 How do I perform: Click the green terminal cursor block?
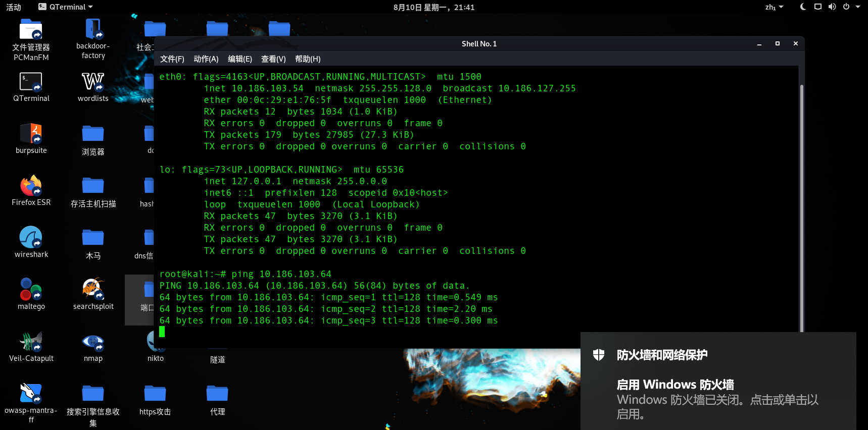(162, 332)
